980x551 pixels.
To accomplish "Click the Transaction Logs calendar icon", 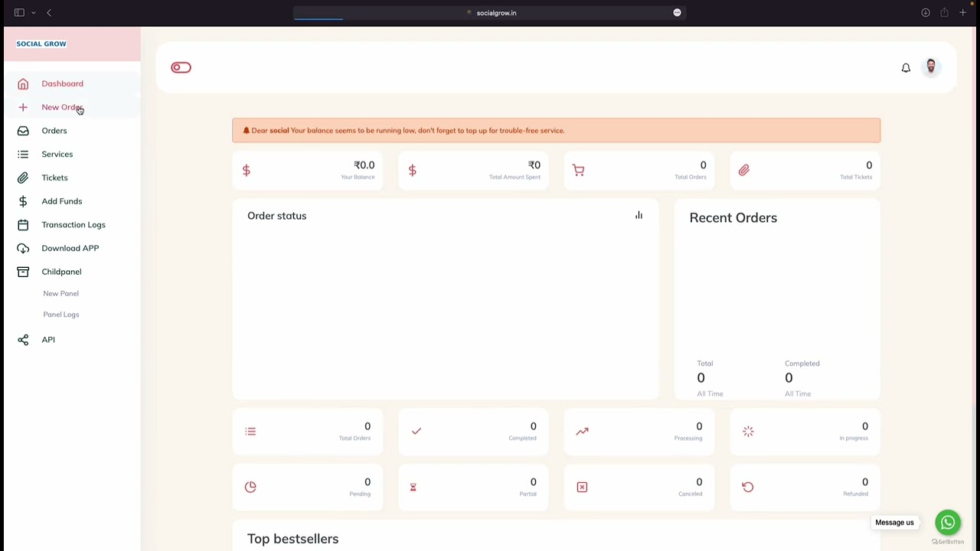I will [23, 225].
